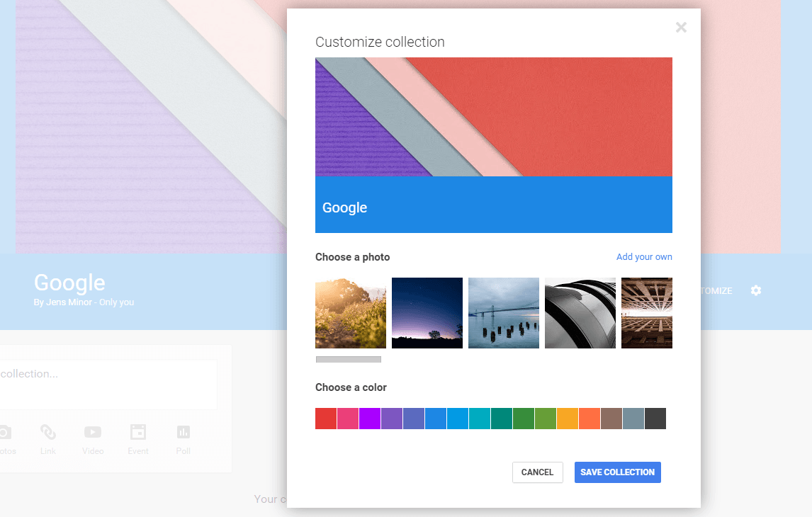Click the Link attachment icon
812x517 pixels.
coord(48,432)
